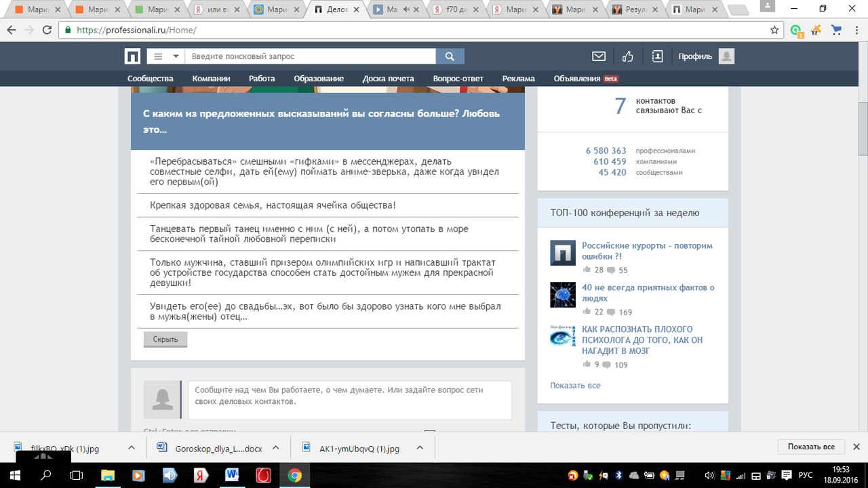Open the new tab button

[x=738, y=9]
